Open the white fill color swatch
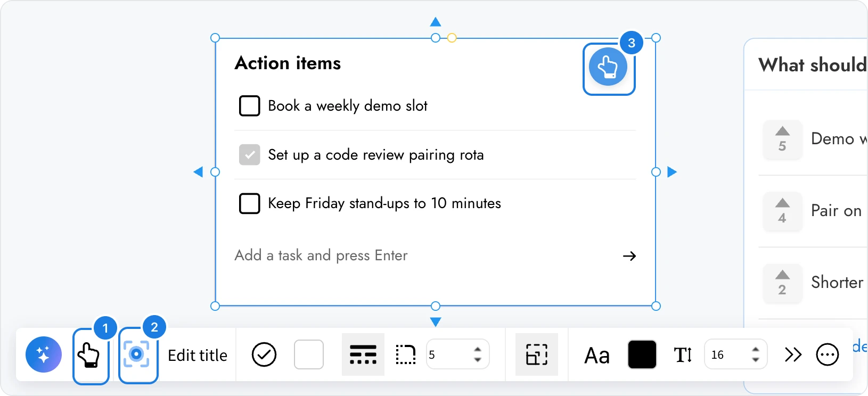This screenshot has height=396, width=868. click(309, 354)
